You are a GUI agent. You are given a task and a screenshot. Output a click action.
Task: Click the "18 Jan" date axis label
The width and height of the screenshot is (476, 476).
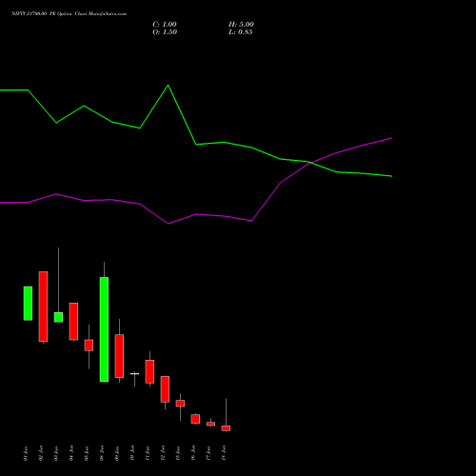224,453
